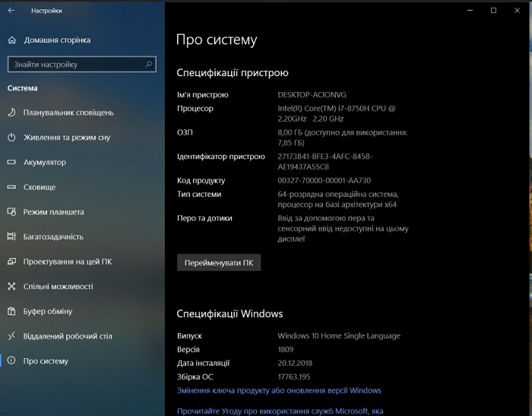
Task: Minimize the Settings window
Action: click(470, 11)
